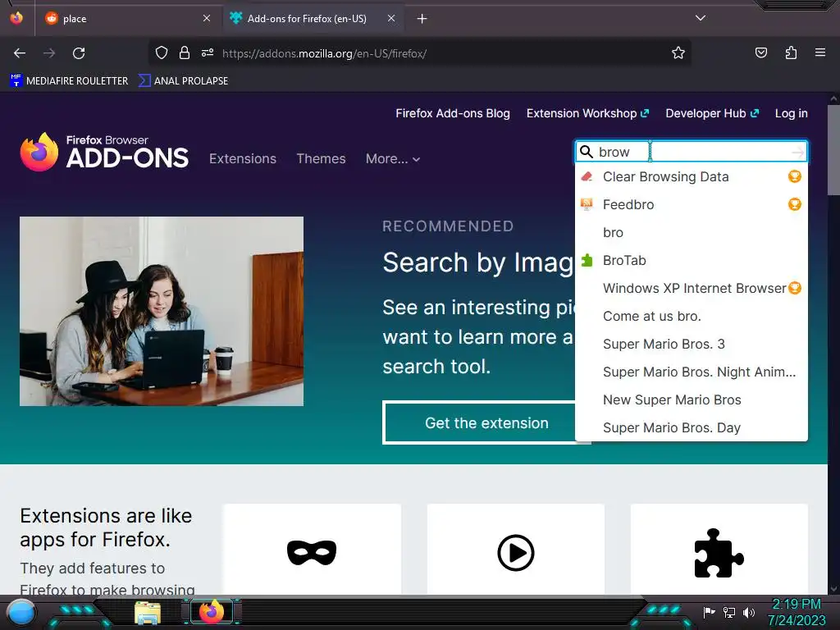The height and width of the screenshot is (630, 840).
Task: Open the site permissions icon in address bar
Action: [x=208, y=53]
